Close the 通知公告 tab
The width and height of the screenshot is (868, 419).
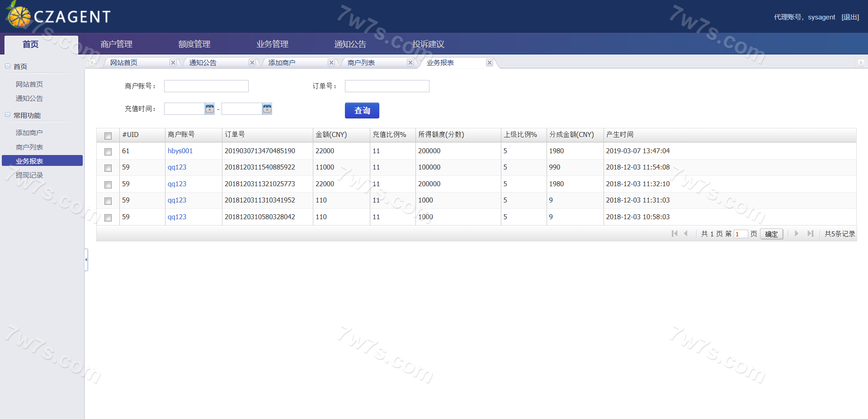252,63
